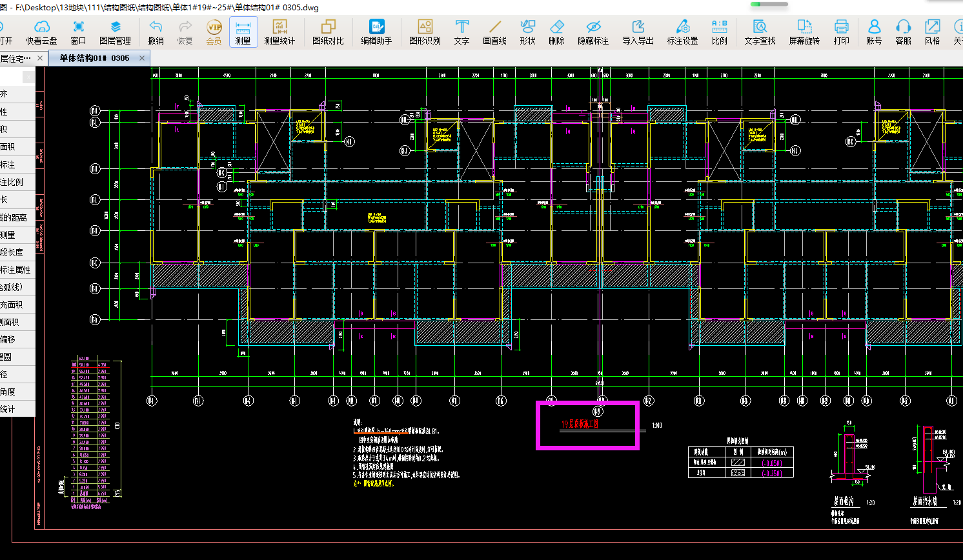Click the 窗口 window tool icon

(x=78, y=32)
